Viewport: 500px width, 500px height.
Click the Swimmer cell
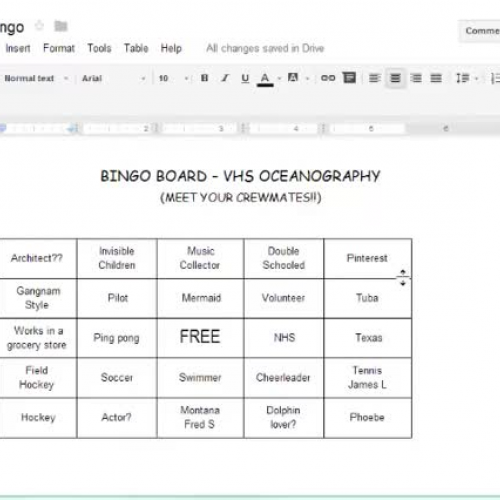[x=200, y=378]
